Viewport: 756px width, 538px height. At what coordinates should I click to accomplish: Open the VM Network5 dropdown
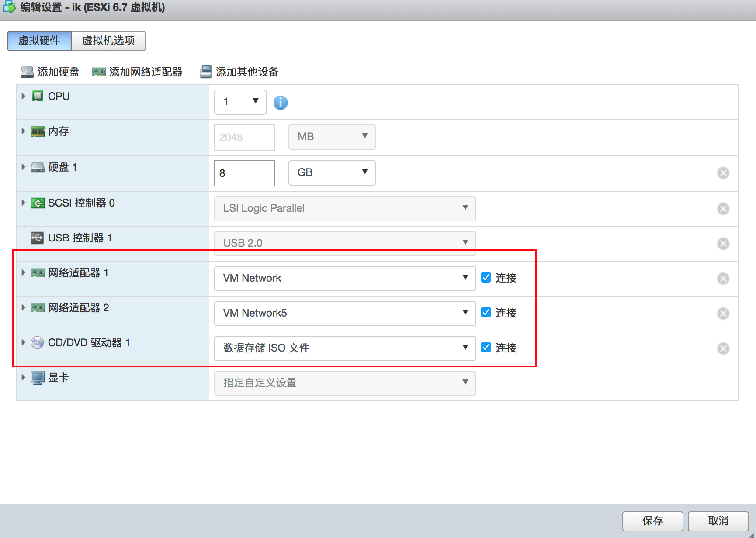[x=345, y=313]
